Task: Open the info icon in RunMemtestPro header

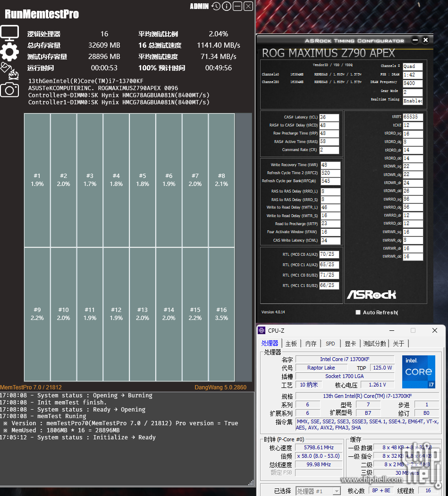Action: [227, 6]
